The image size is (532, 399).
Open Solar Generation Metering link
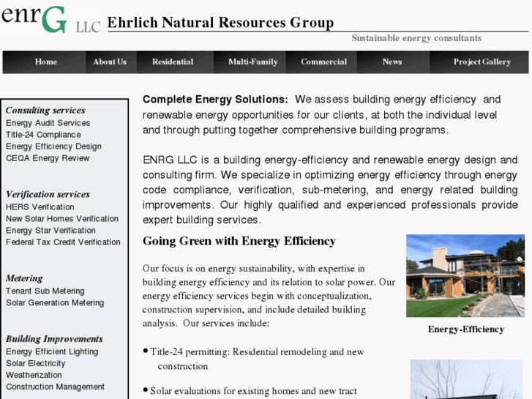55,303
